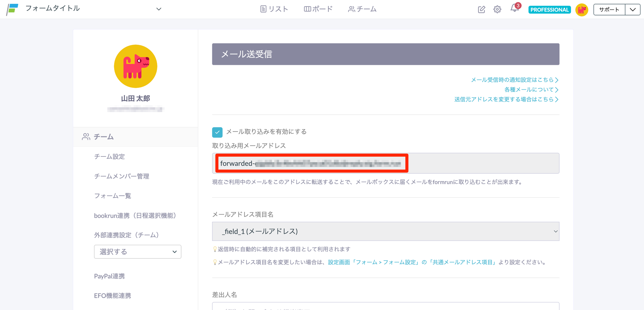The image size is (644, 310).
Task: Open the notifications bell icon
Action: [514, 8]
